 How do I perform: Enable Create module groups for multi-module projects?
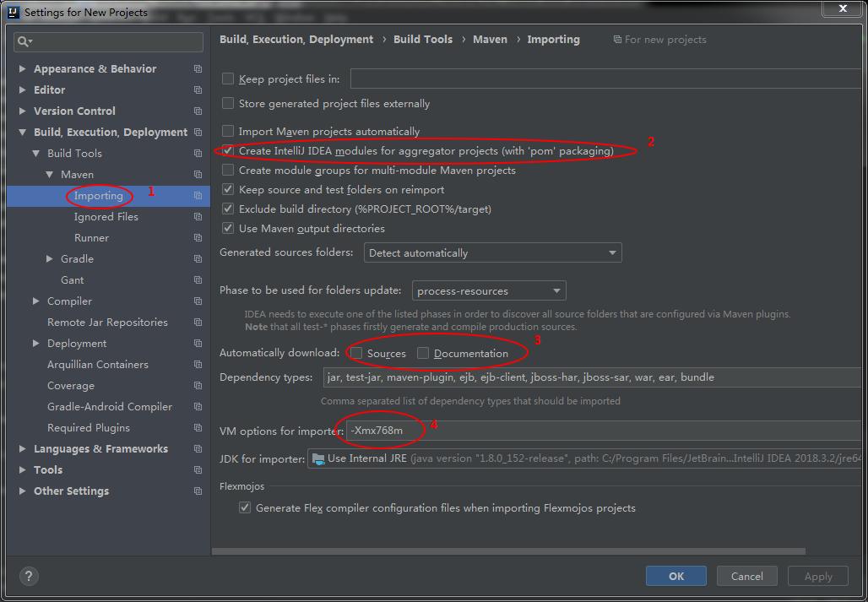click(227, 170)
